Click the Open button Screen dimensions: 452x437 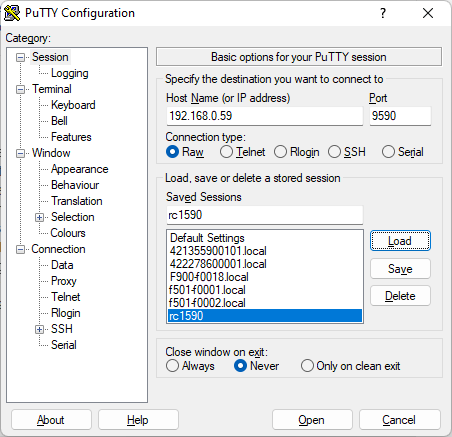click(312, 420)
